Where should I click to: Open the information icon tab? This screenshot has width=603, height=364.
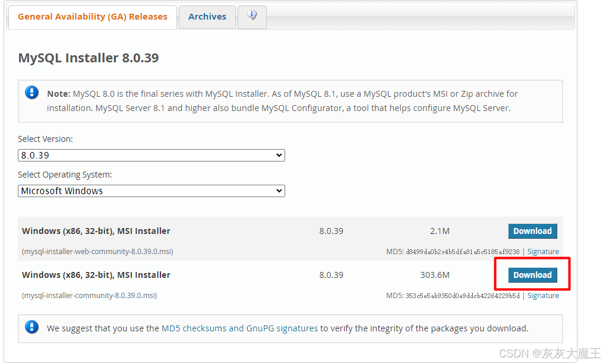[x=252, y=16]
